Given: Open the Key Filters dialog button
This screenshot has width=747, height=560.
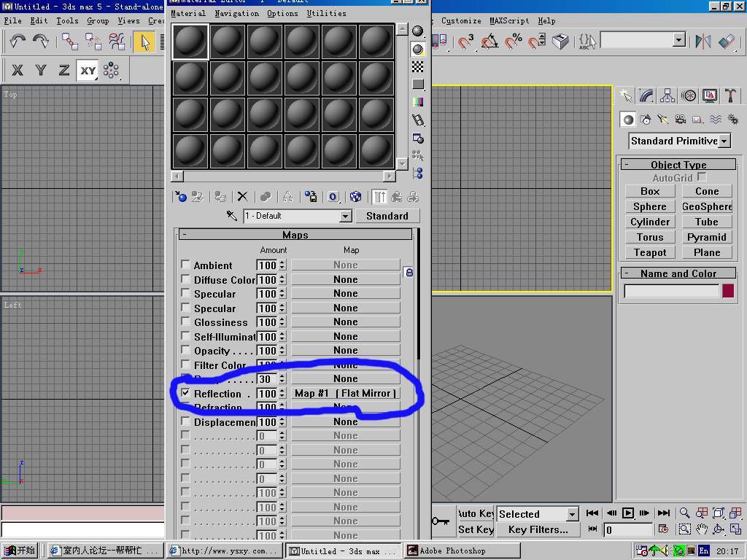Looking at the screenshot, I should pos(538,529).
